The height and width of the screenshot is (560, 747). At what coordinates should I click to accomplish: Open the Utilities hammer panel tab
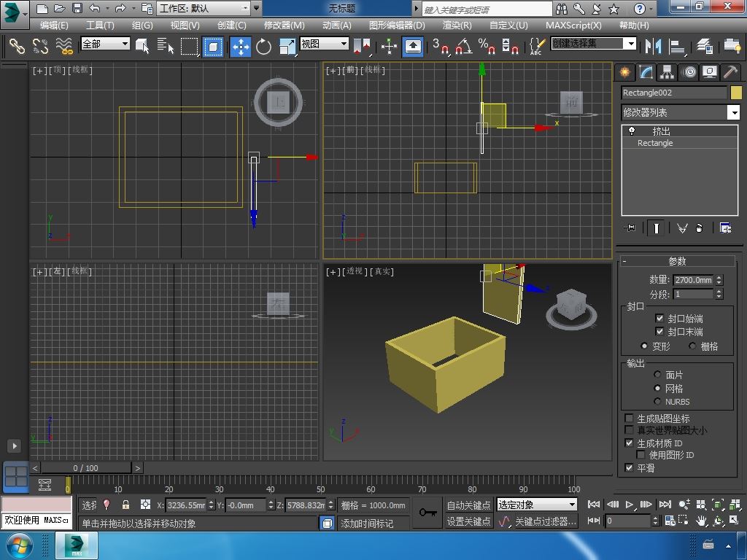click(730, 72)
